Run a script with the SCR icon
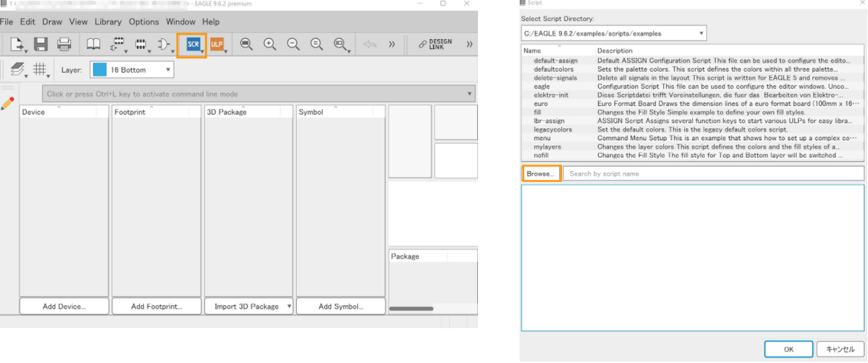Screen dimensions: 868x363 193,44
